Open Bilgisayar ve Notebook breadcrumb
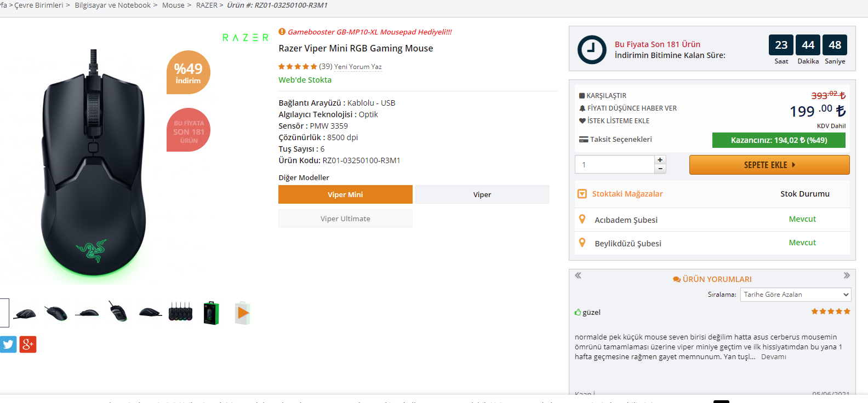The image size is (868, 403). pyautogui.click(x=113, y=5)
